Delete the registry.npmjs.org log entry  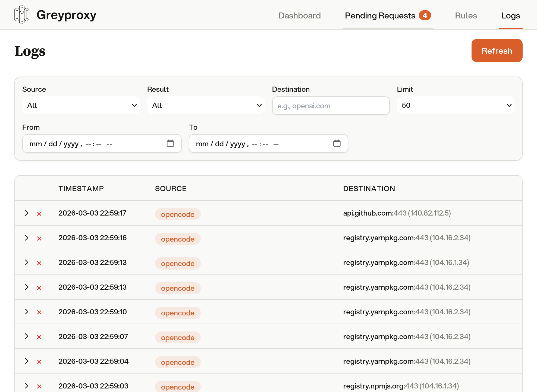point(39,386)
